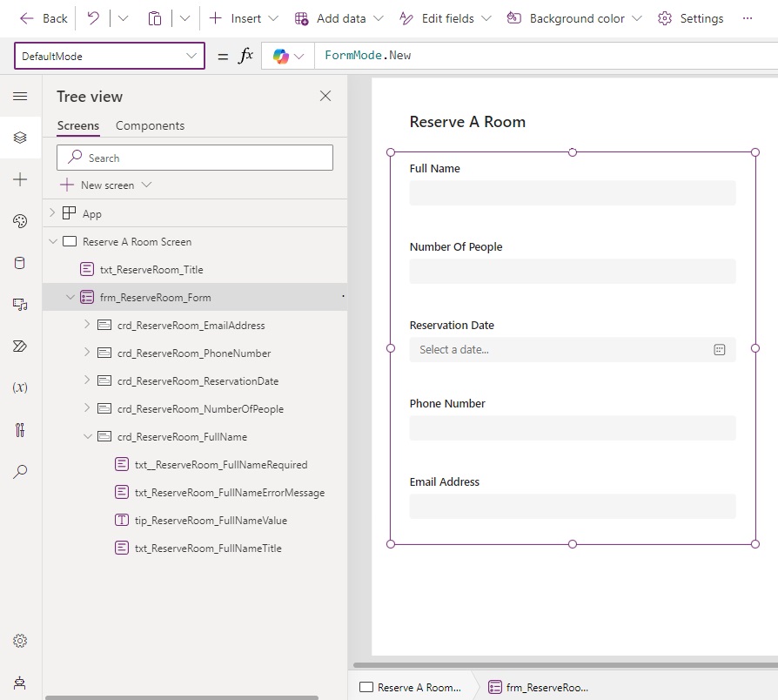Switch to the Components tab
778x700 pixels.
[150, 125]
